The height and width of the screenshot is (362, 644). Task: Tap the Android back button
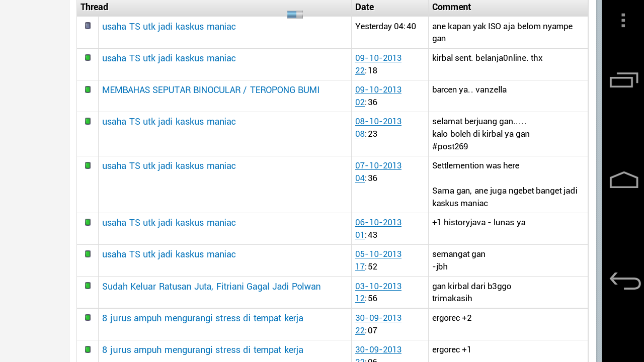coord(625,281)
